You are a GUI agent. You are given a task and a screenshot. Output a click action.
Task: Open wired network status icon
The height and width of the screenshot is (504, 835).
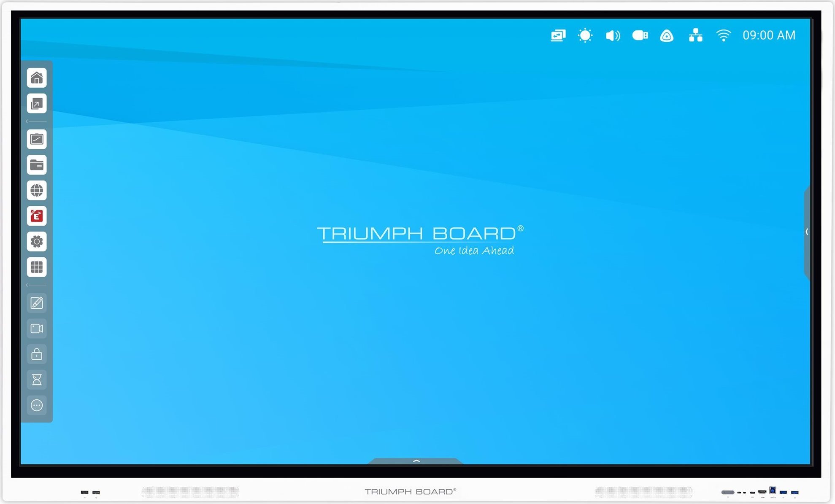695,35
